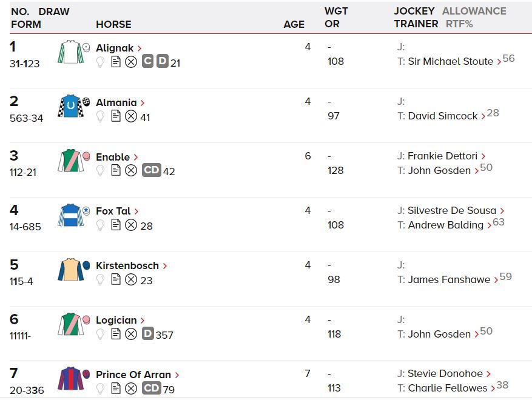
Task: Click the lightbulb tip icon under Alignak
Action: tap(101, 62)
